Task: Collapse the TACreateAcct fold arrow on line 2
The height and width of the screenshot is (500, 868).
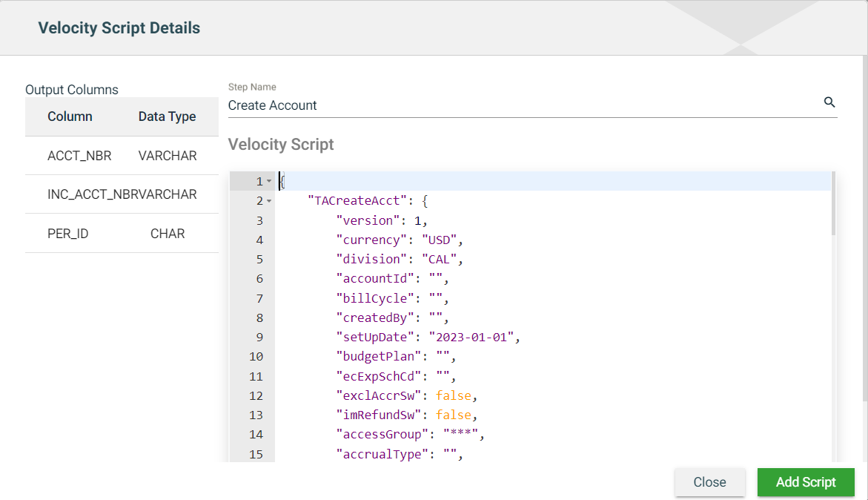Action: (x=269, y=201)
